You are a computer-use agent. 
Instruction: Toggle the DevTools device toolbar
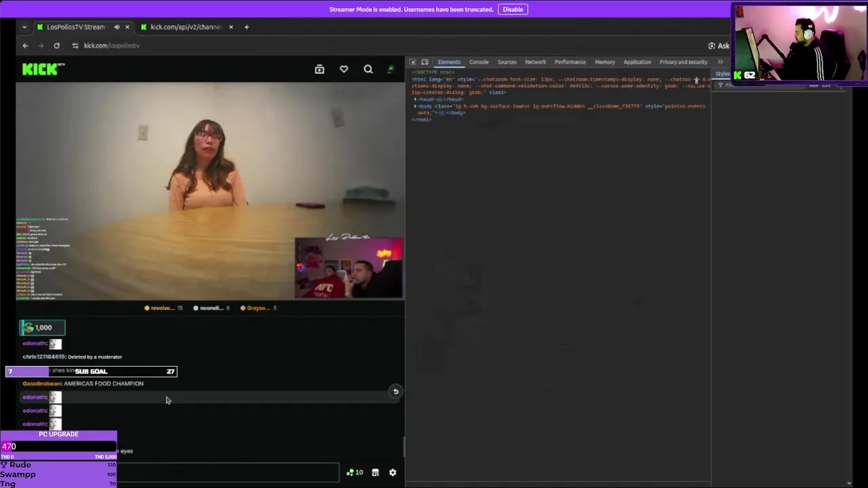(x=425, y=62)
